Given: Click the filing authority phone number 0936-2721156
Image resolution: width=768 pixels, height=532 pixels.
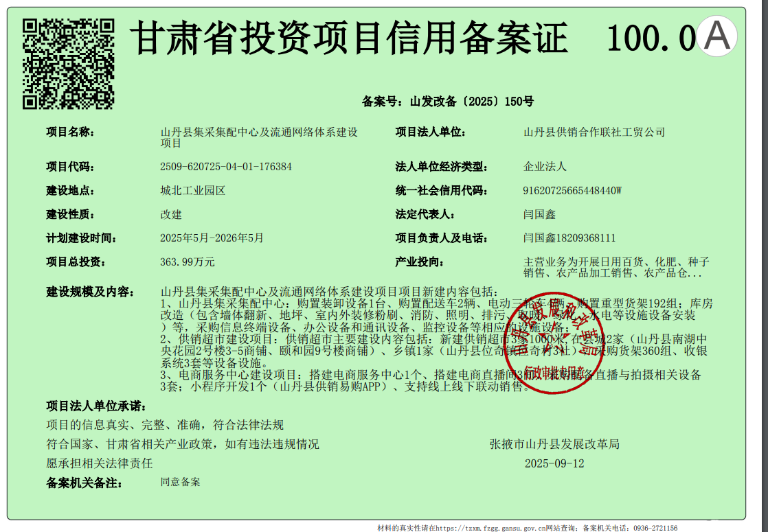Looking at the screenshot, I should tap(655, 528).
